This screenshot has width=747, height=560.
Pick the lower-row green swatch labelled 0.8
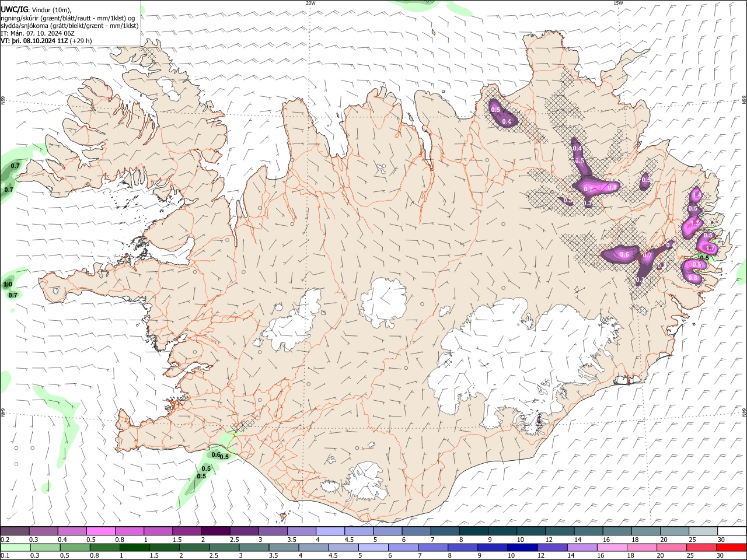coord(104,547)
